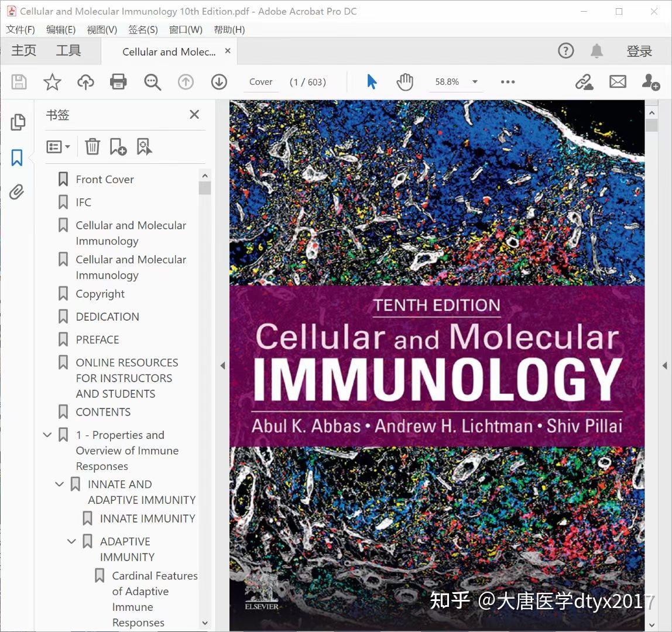
Task: Click document scrollbar down arrow
Action: click(652, 624)
